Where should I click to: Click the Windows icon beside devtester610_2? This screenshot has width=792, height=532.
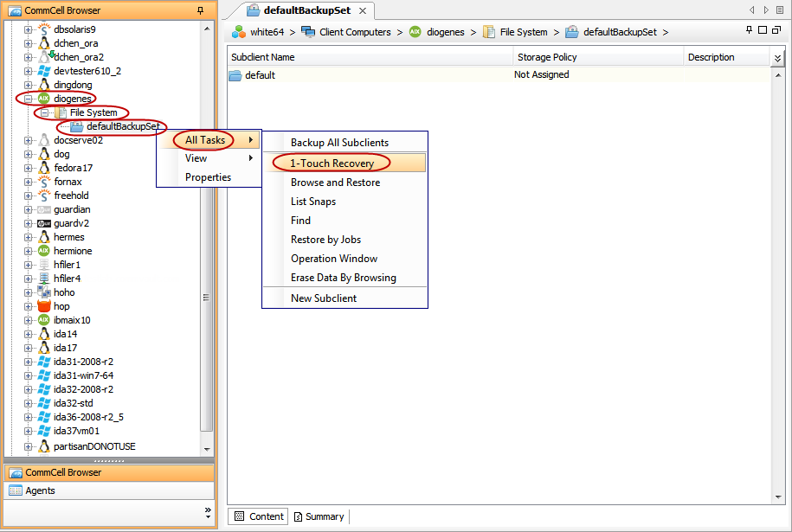coord(44,71)
